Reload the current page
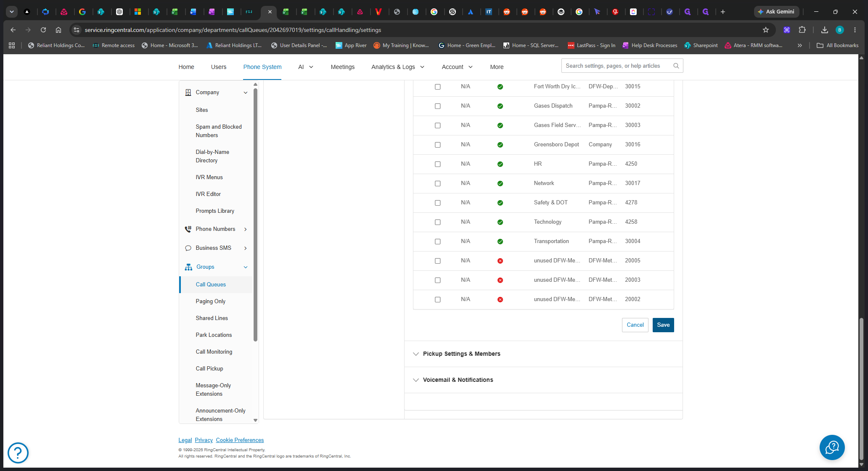This screenshot has width=868, height=471. (43, 30)
